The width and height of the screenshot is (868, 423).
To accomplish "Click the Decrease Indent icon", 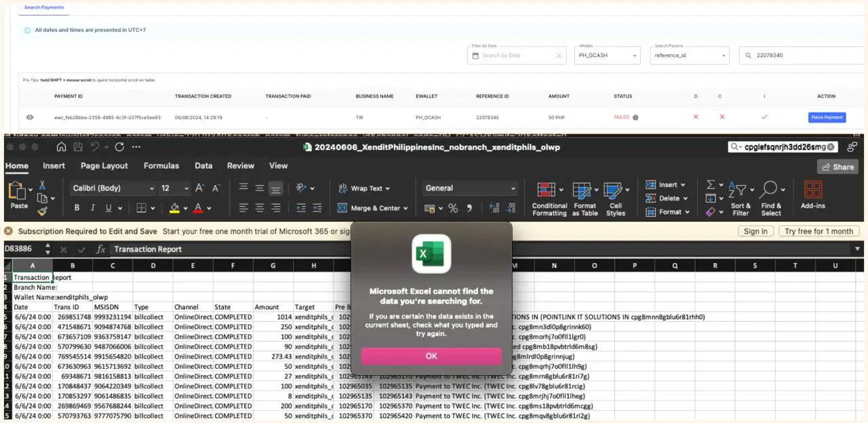I will pyautogui.click(x=300, y=208).
